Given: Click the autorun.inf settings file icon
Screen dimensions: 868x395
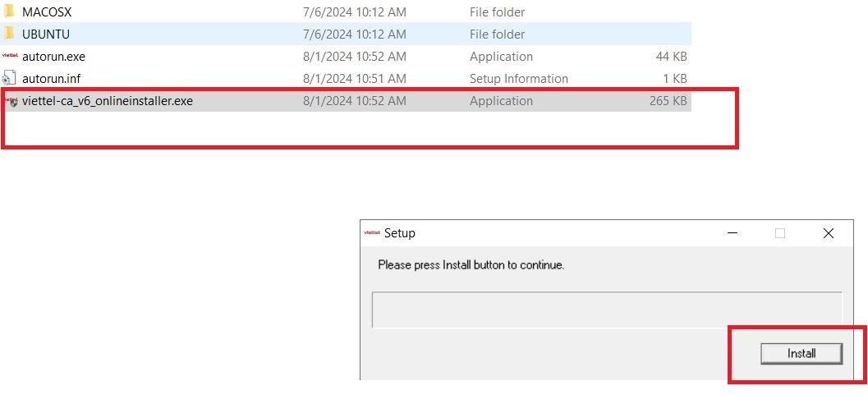Looking at the screenshot, I should (x=10, y=79).
